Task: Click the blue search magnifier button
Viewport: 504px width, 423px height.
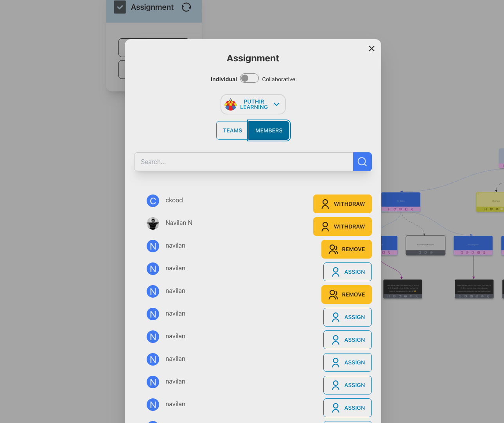Action: [x=362, y=162]
